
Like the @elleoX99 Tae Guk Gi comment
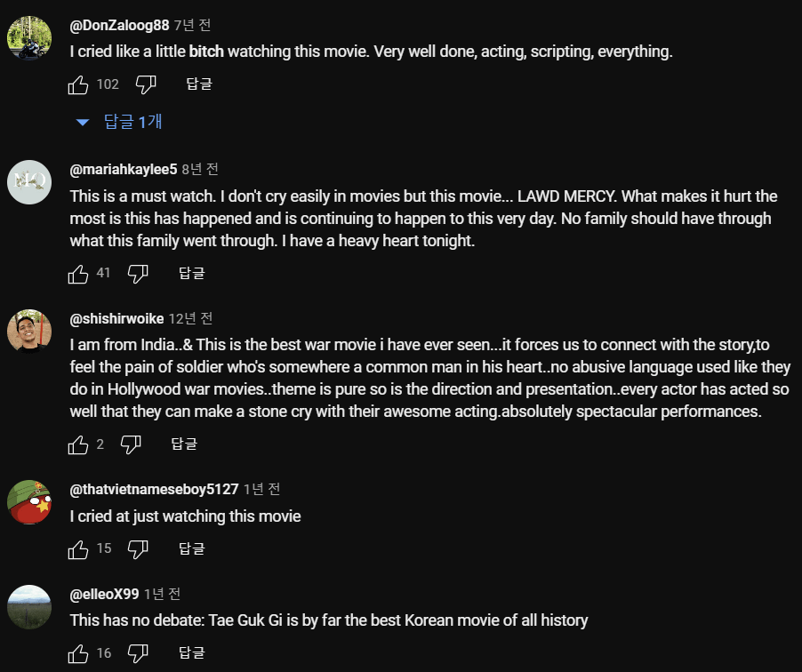pyautogui.click(x=78, y=653)
